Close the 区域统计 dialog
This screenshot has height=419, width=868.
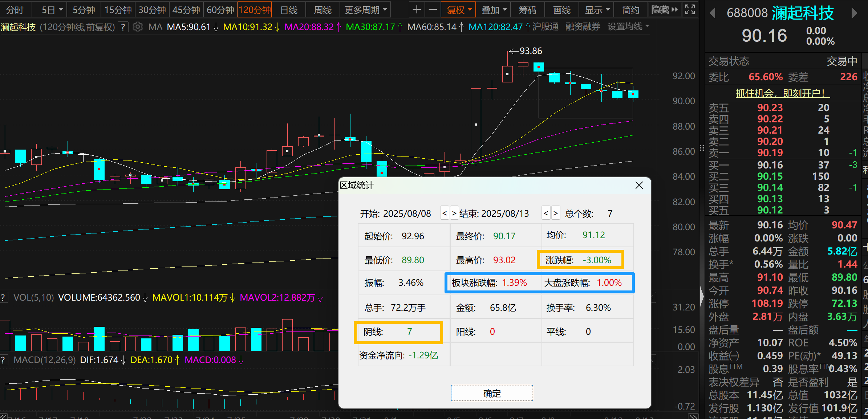(x=639, y=185)
